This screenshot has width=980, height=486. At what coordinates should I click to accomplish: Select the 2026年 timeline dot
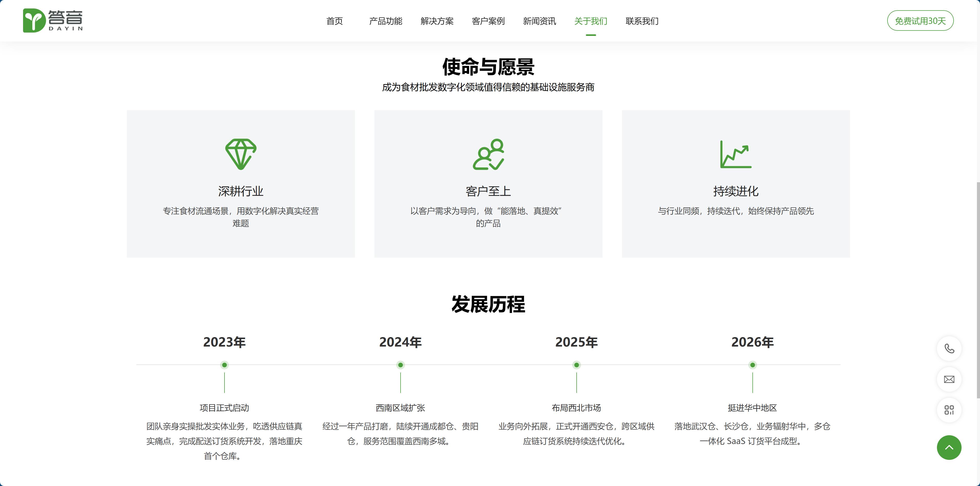pos(752,365)
